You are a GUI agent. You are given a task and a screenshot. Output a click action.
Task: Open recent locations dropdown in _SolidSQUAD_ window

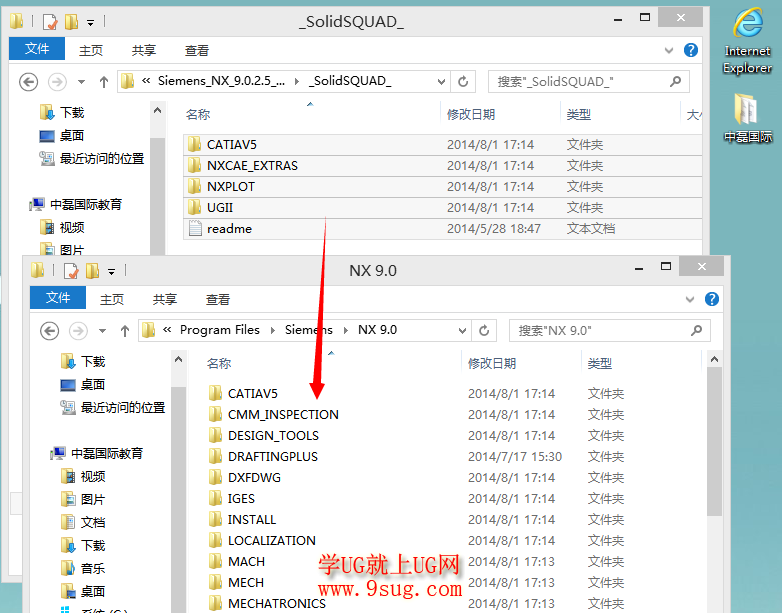click(x=81, y=82)
